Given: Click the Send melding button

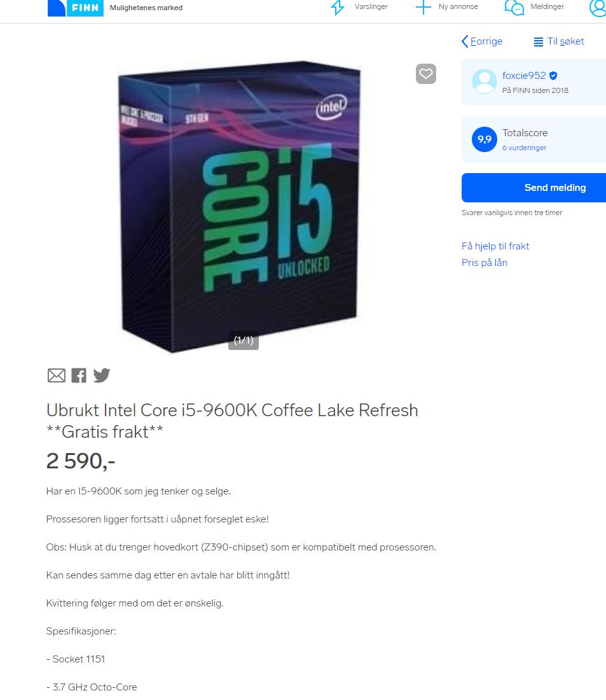Looking at the screenshot, I should pos(534,188).
